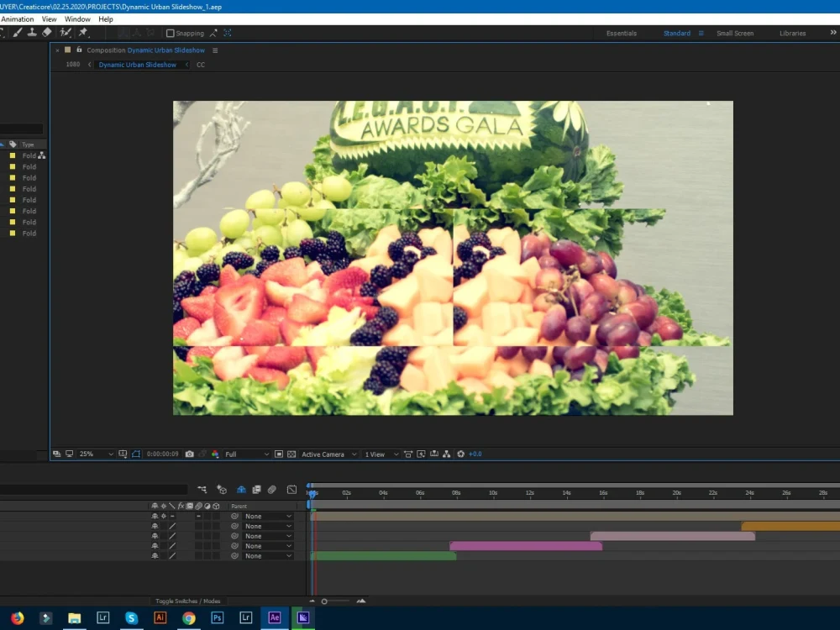Toggle the shy switch on the top layer row
This screenshot has height=630, width=840.
coord(155,516)
